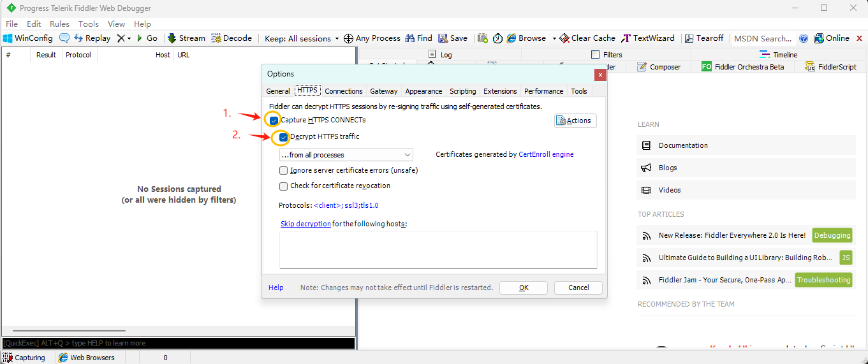
Task: Open the Composer tab
Action: click(658, 67)
